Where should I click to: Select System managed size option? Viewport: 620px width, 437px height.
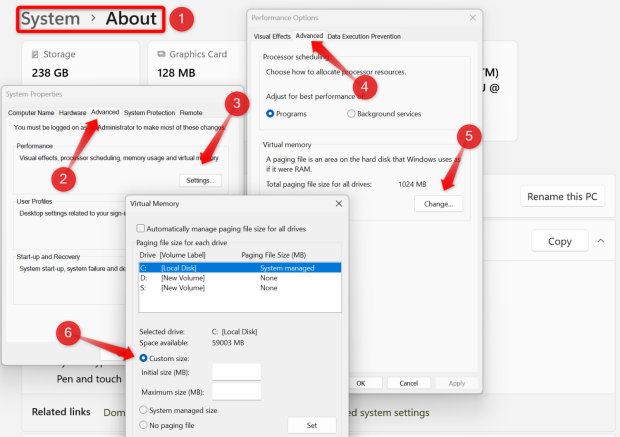[143, 410]
